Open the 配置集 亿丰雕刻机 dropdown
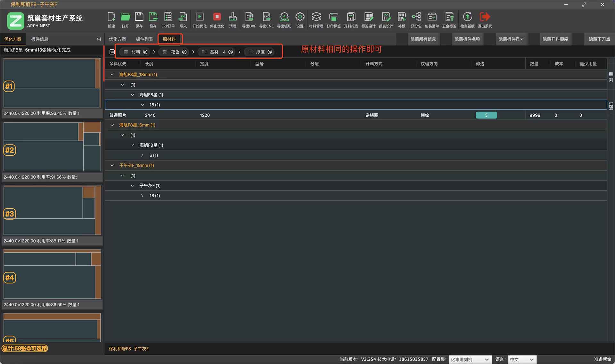 pyautogui.click(x=470, y=360)
